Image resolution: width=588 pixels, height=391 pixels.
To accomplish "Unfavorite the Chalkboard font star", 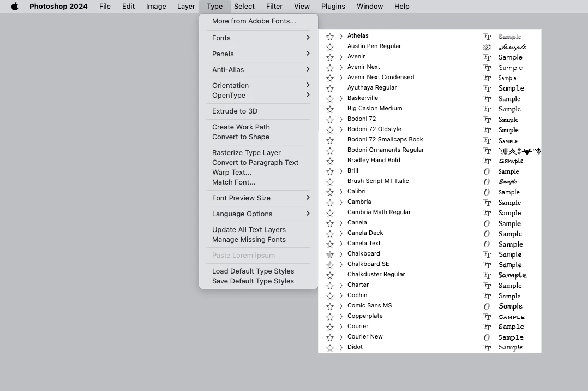I will 330,254.
